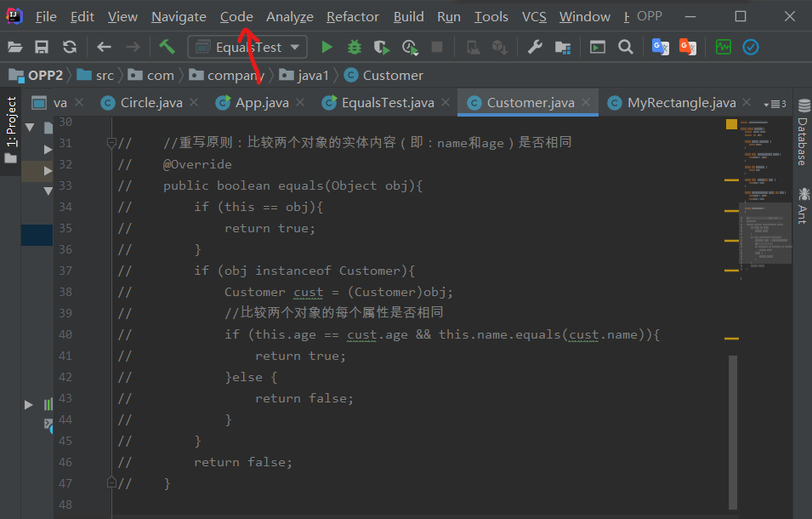This screenshot has width=812, height=519.
Task: Open the Refactor menu
Action: (x=353, y=16)
